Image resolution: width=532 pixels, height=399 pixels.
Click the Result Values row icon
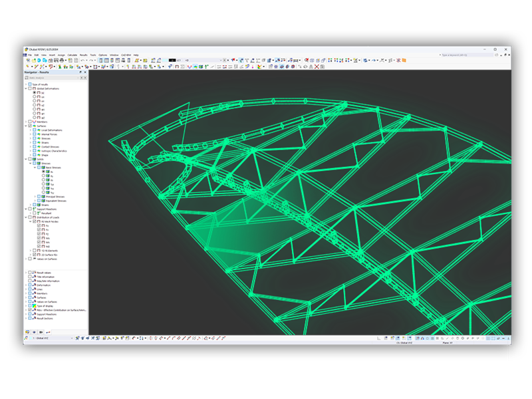(35, 273)
